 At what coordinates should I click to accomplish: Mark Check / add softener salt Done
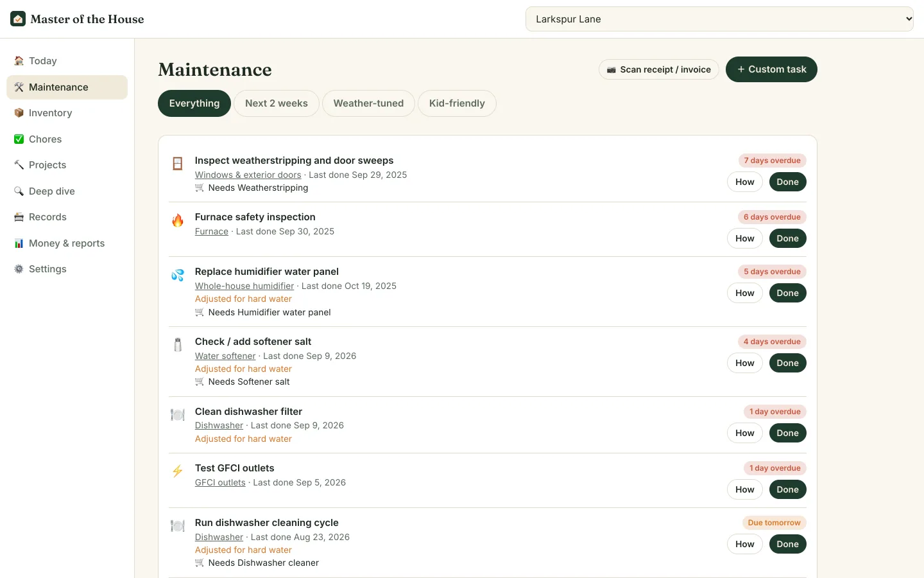click(x=787, y=363)
